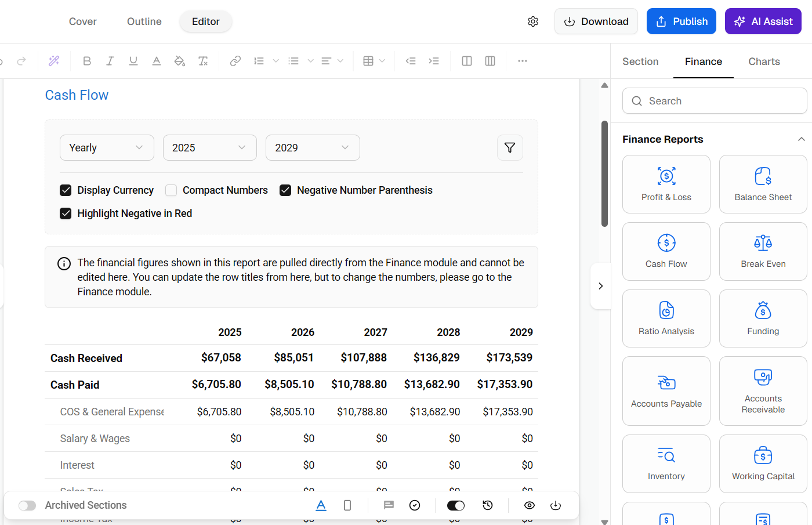Clear text formatting
Viewport: 812px width, 525px height.
point(203,61)
